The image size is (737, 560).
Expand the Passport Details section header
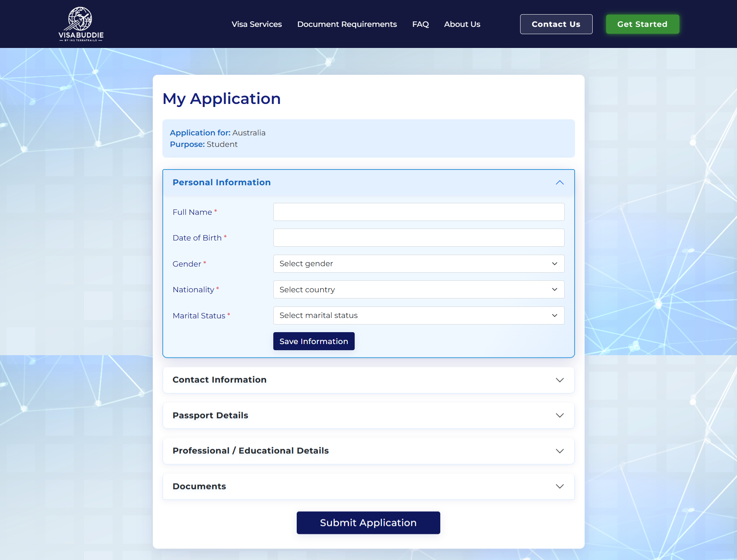tap(210, 415)
